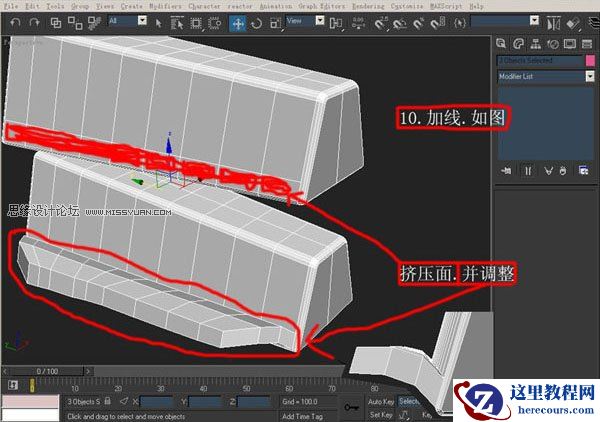Toggle Show End Result icon
Screen dimensions: 600x422
click(528, 171)
